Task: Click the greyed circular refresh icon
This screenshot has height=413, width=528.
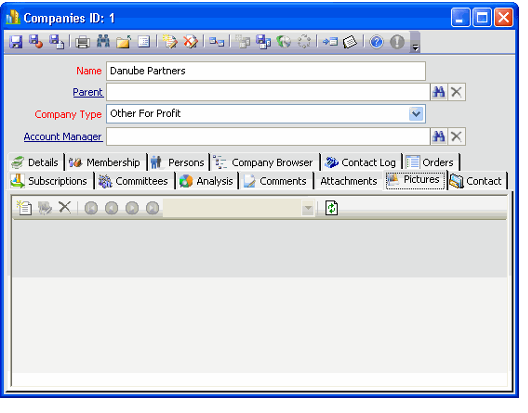Action: (304, 42)
